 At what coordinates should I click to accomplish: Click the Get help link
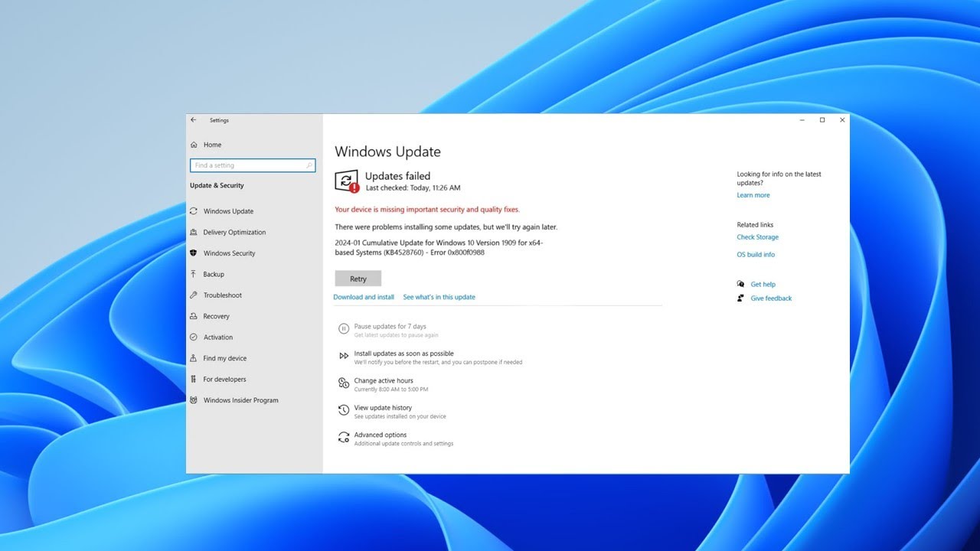pyautogui.click(x=763, y=285)
